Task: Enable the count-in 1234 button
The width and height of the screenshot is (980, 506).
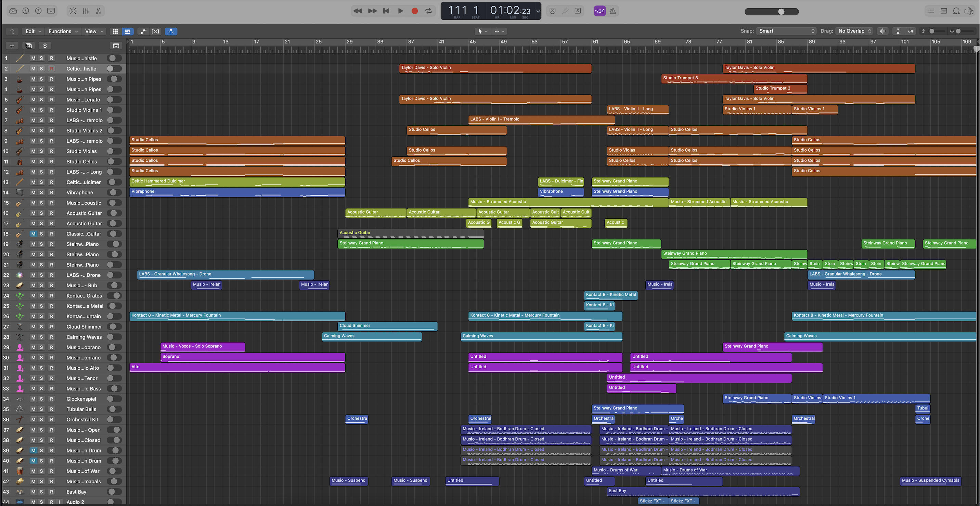Action: [599, 11]
